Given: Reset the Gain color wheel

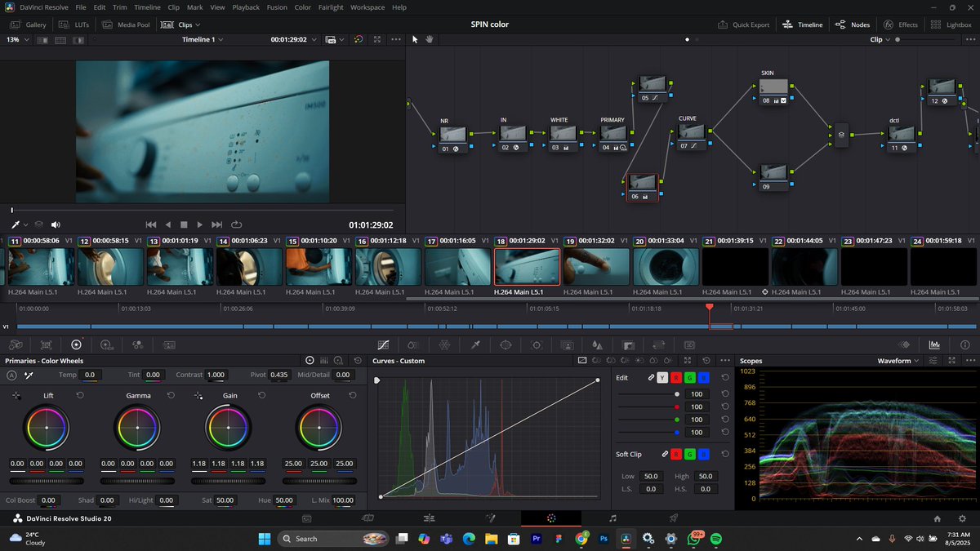Looking at the screenshot, I should tap(261, 395).
